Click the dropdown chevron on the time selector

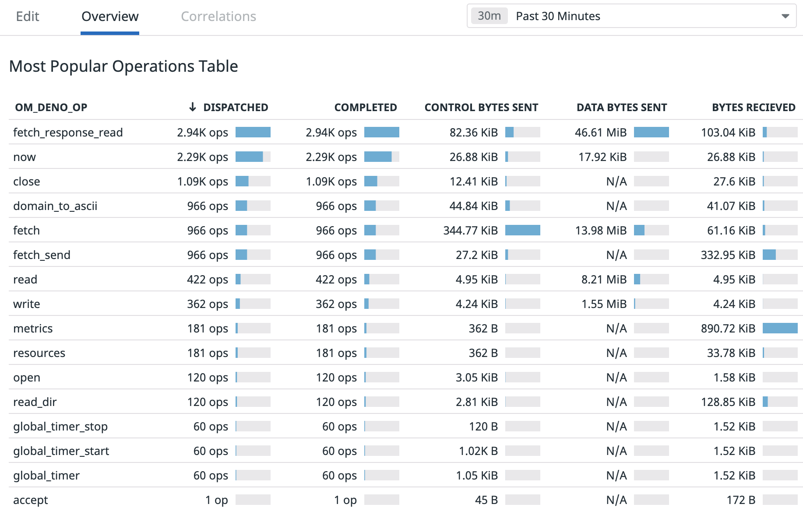[x=785, y=16]
